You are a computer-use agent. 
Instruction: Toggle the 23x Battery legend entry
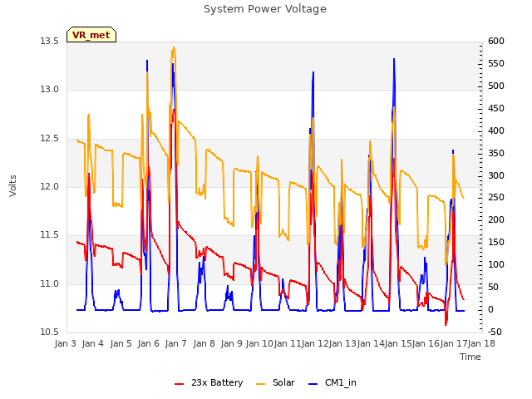click(x=209, y=382)
